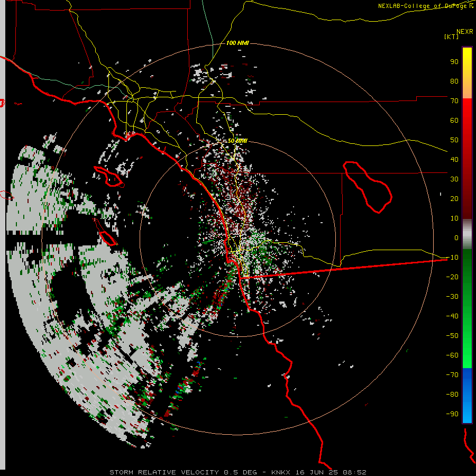The width and height of the screenshot is (476, 476).
Task: Click the -60 value on the velocity scale
Action: click(452, 355)
